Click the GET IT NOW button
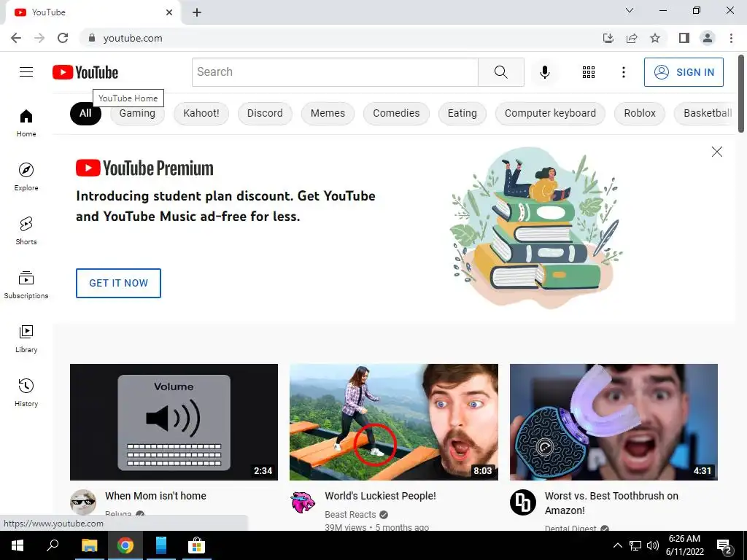This screenshot has height=560, width=747. coord(118,283)
